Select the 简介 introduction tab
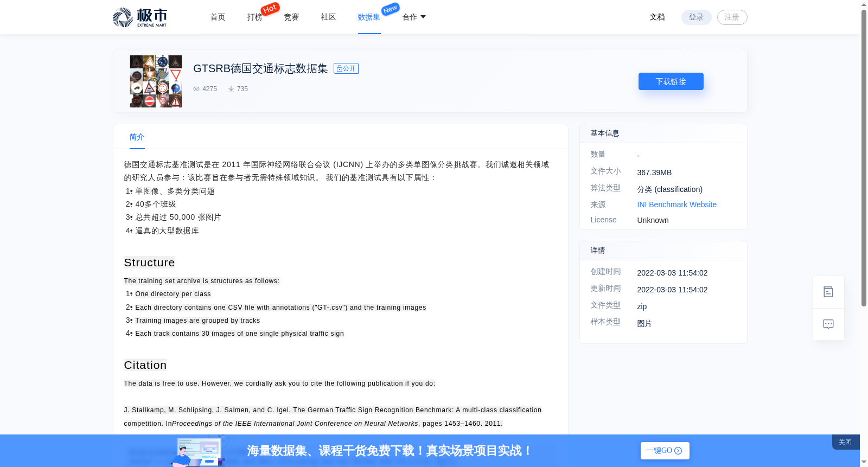 coord(137,137)
